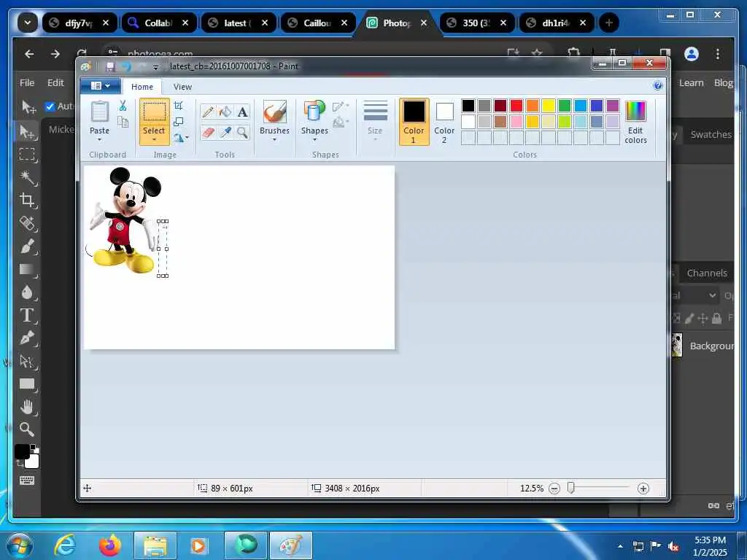The height and width of the screenshot is (560, 747).
Task: Toggle the Auto-Select checkbox in Photopea
Action: [50, 106]
